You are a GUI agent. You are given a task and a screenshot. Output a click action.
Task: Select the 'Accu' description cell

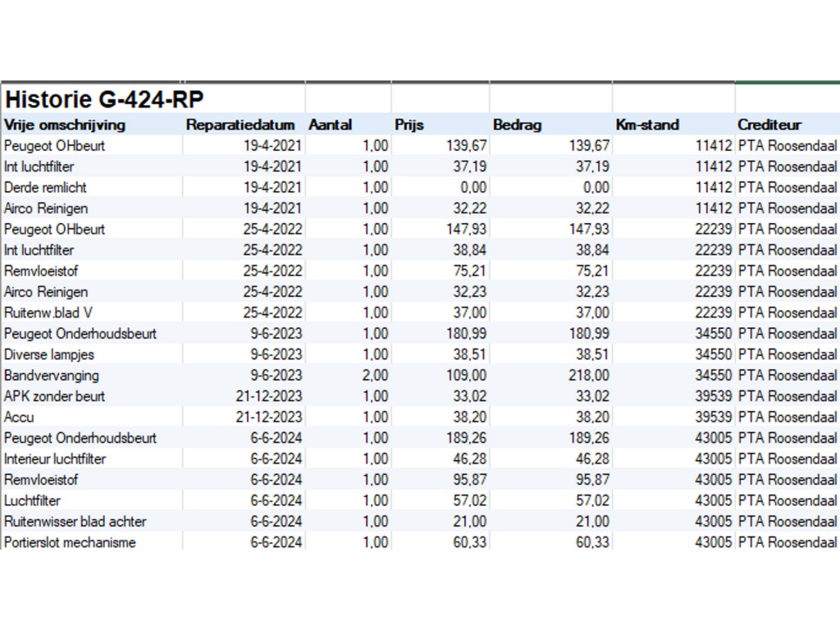coord(20,417)
